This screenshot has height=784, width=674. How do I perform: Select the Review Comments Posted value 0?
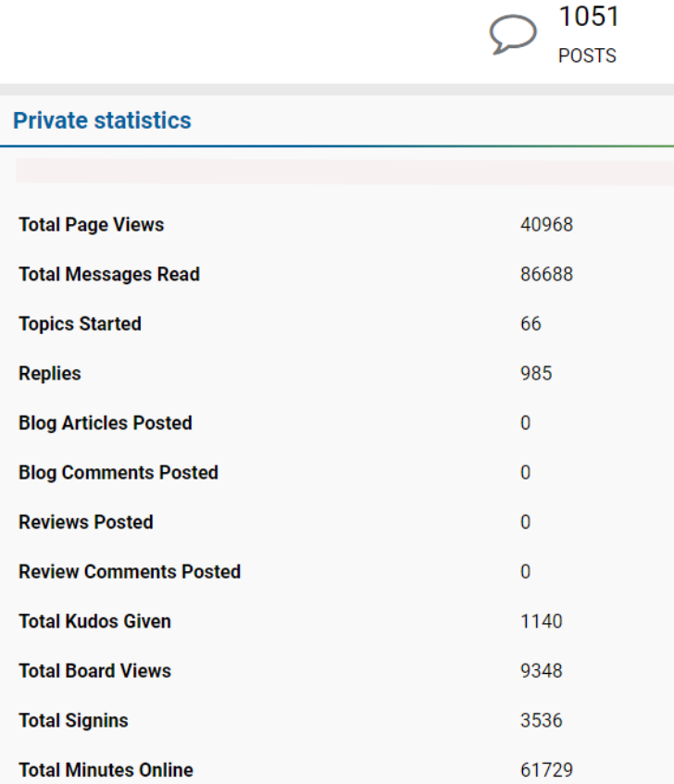point(525,571)
